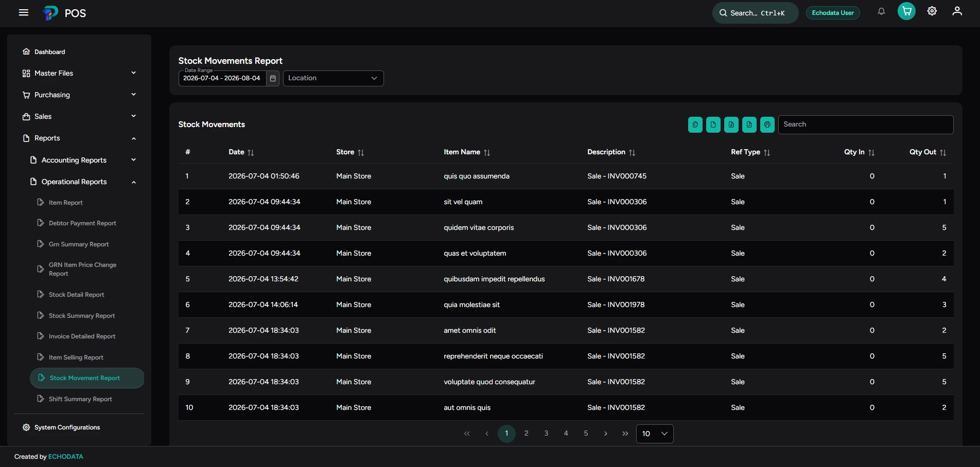
Task: Sort by the Ref Type column
Action: pyautogui.click(x=750, y=152)
